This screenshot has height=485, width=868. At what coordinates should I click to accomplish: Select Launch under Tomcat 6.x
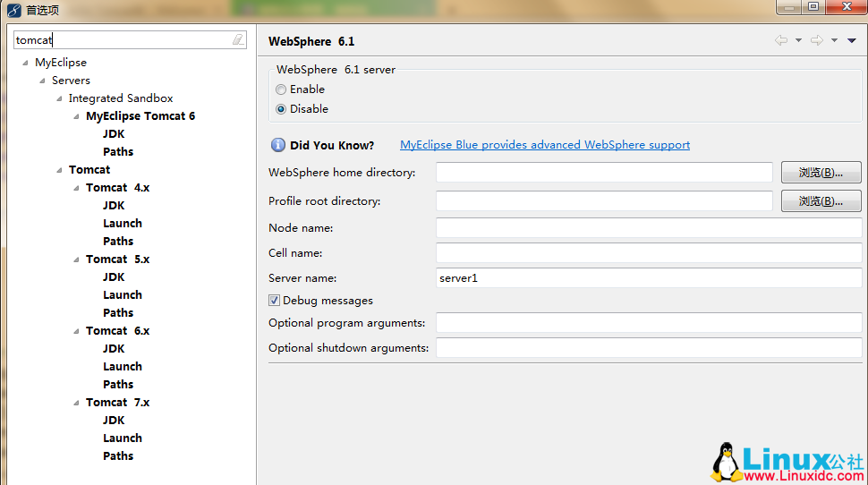pos(123,367)
